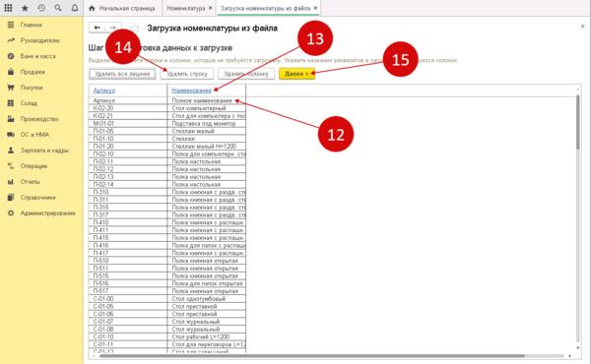Open the History clock icon
This screenshot has width=591, height=364.
[41, 8]
